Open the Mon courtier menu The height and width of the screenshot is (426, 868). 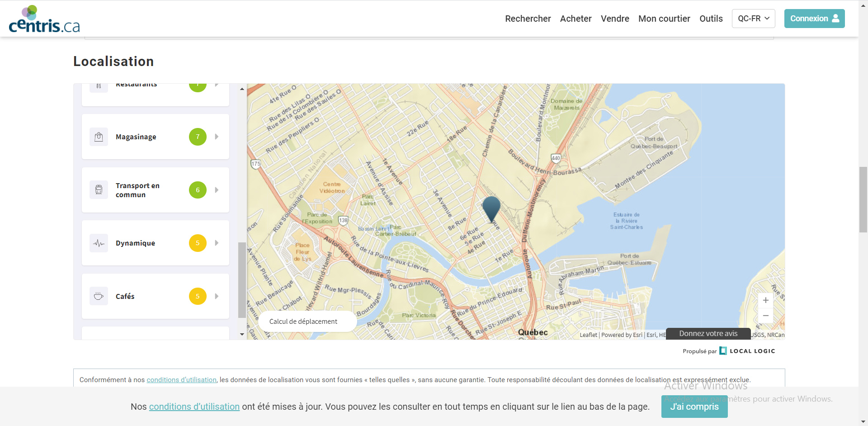tap(664, 19)
